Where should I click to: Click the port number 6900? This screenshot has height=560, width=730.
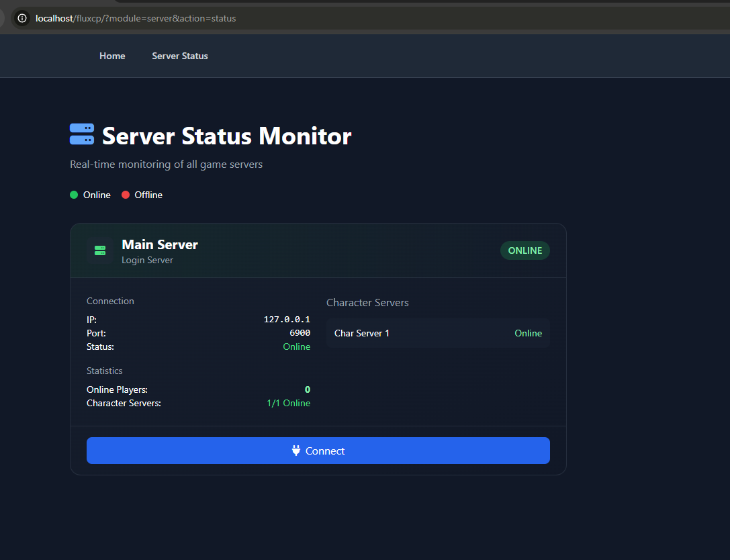(x=300, y=333)
